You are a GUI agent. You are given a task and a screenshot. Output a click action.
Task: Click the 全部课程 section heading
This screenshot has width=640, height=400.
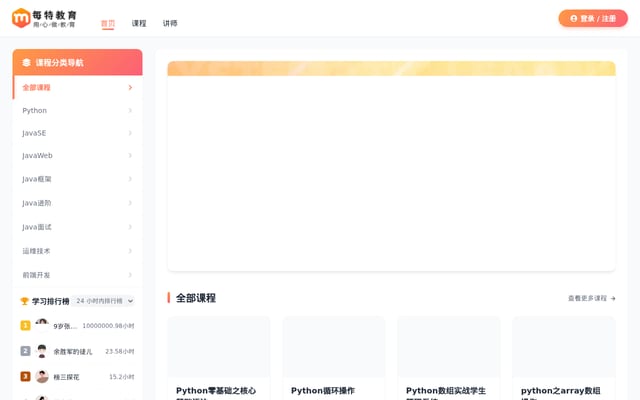[x=196, y=298]
